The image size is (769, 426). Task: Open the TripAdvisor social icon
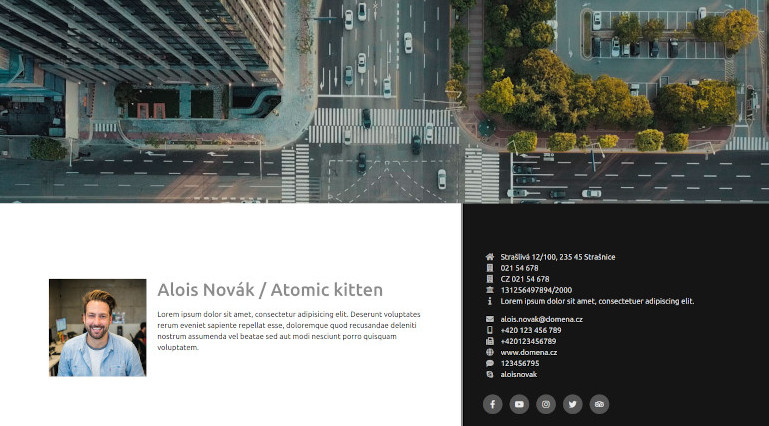coord(599,404)
